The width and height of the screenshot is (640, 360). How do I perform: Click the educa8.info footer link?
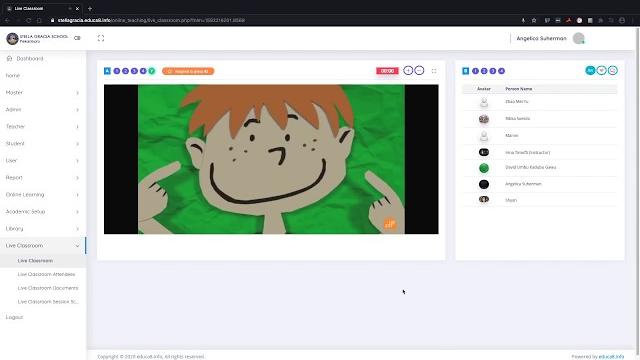(x=611, y=357)
